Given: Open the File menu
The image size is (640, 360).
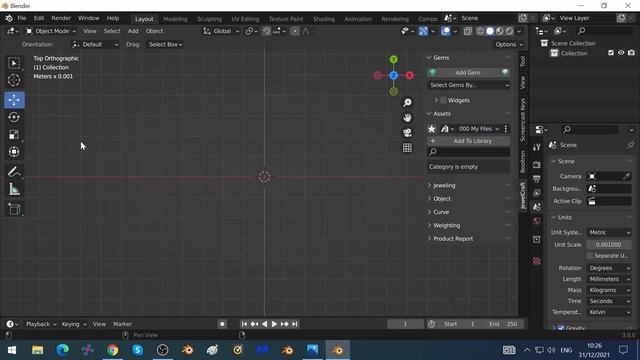Looking at the screenshot, I should [x=22, y=18].
